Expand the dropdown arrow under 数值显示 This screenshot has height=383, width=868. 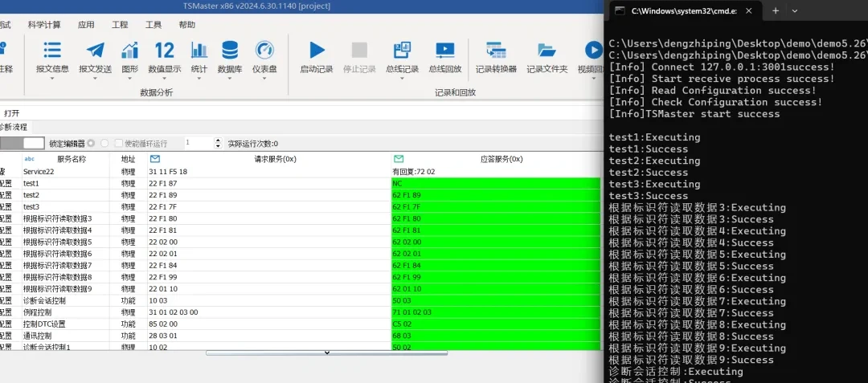coord(165,79)
